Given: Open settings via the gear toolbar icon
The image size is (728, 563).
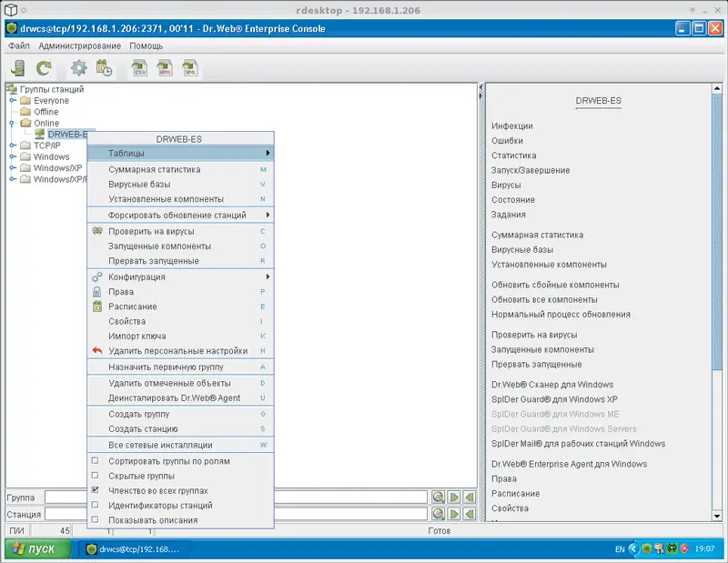Looking at the screenshot, I should [x=79, y=68].
